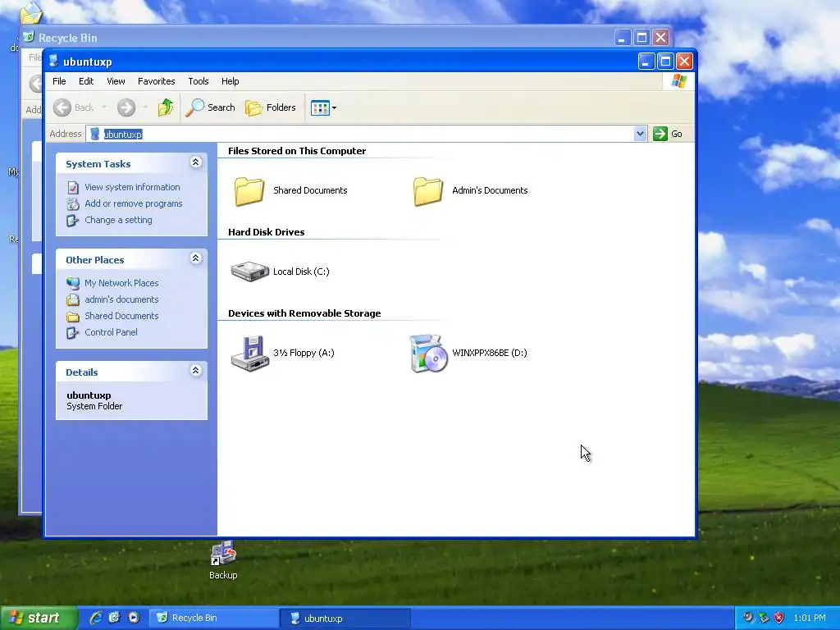The width and height of the screenshot is (840, 630).
Task: Select the 3½ Floppy (A:) drive icon
Action: pyautogui.click(x=249, y=353)
